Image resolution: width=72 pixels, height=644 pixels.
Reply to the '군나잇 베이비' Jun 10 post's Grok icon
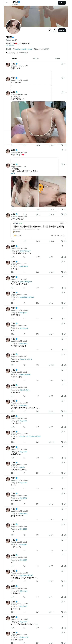62,64
